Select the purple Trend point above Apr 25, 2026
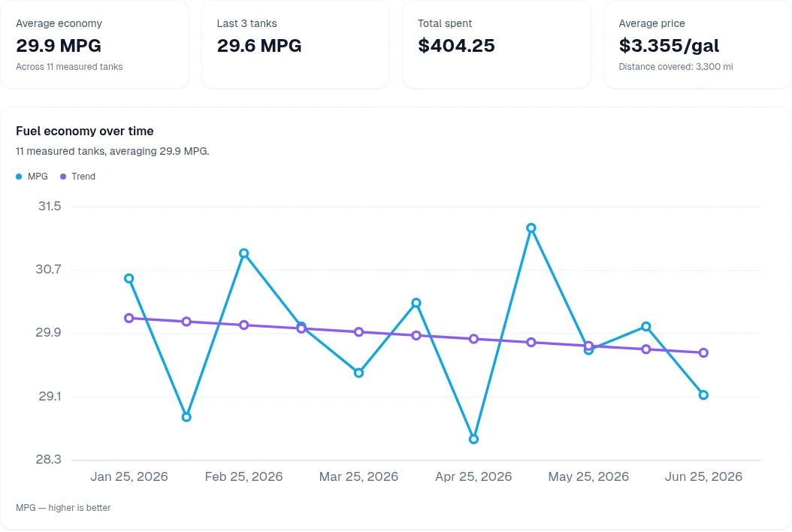 (473, 339)
